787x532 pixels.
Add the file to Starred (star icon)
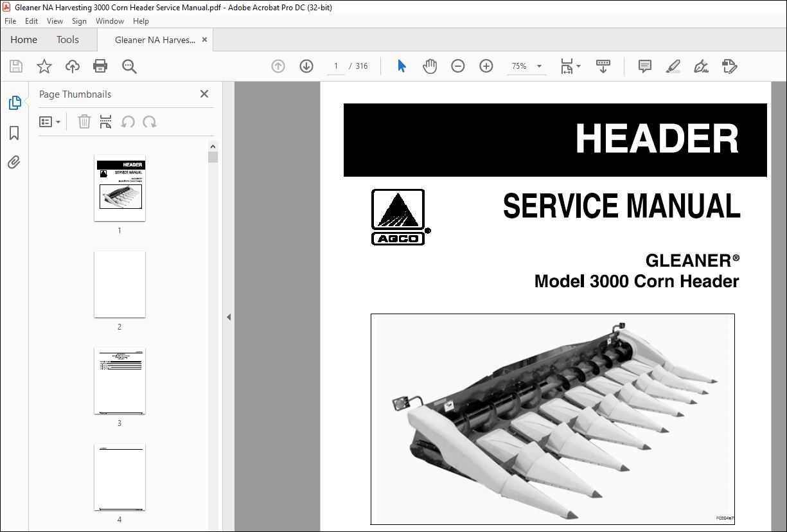44,66
